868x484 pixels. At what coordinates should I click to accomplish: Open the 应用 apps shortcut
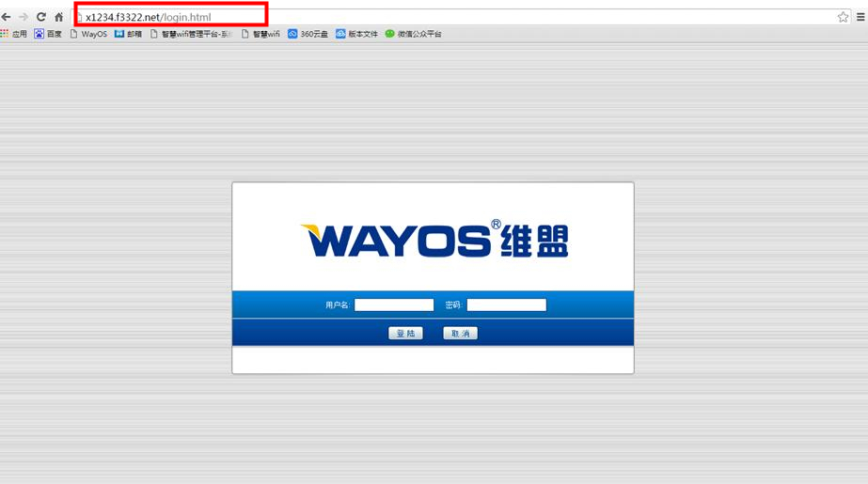pyautogui.click(x=14, y=34)
